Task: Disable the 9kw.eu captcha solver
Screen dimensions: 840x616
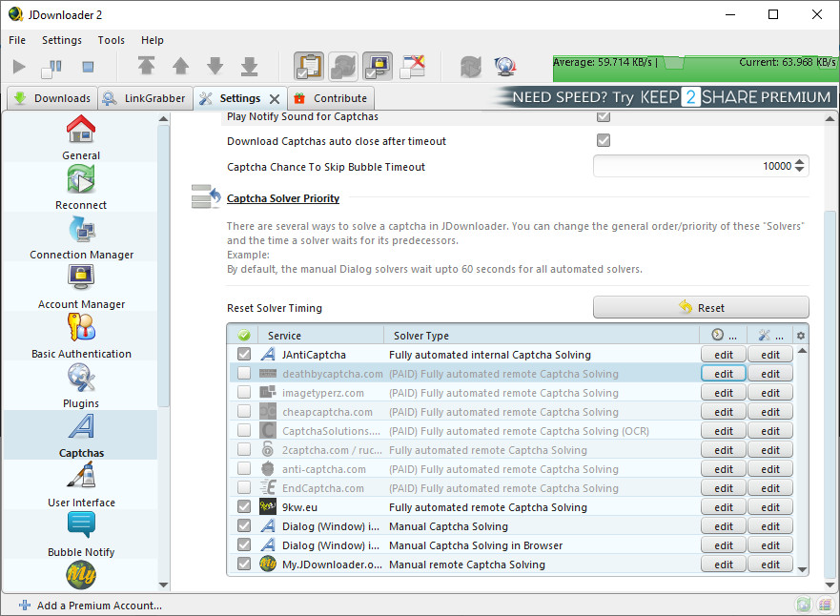Action: click(x=242, y=506)
